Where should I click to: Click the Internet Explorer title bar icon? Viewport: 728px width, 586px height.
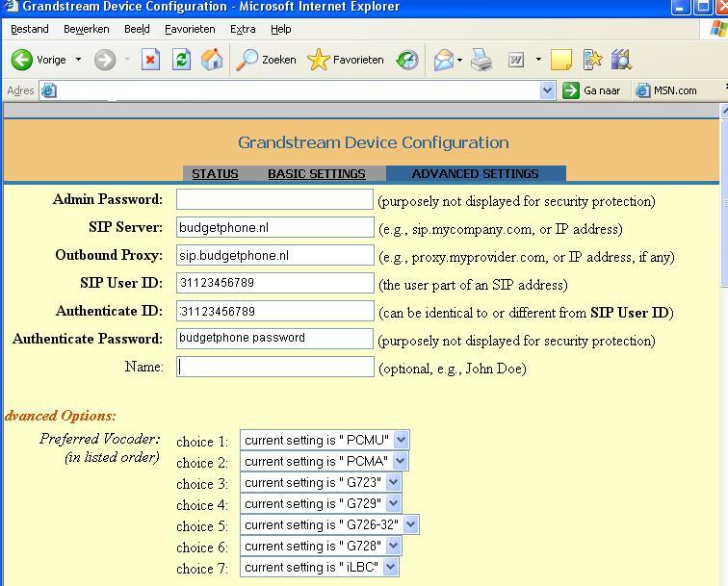tap(11, 7)
